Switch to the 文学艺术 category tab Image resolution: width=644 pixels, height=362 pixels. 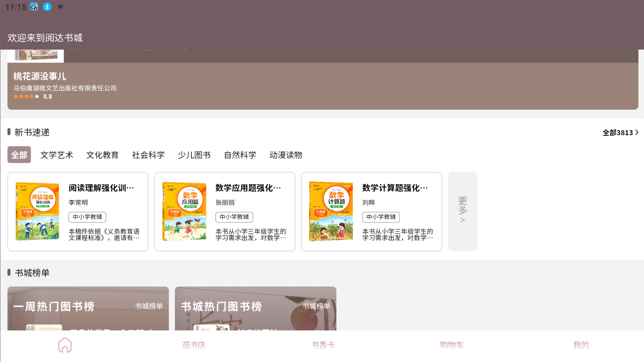point(57,155)
